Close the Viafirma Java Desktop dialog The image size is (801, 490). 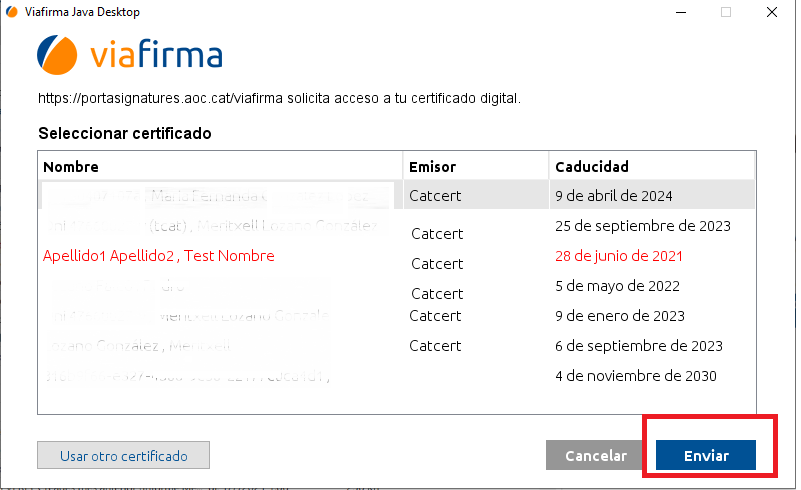773,12
